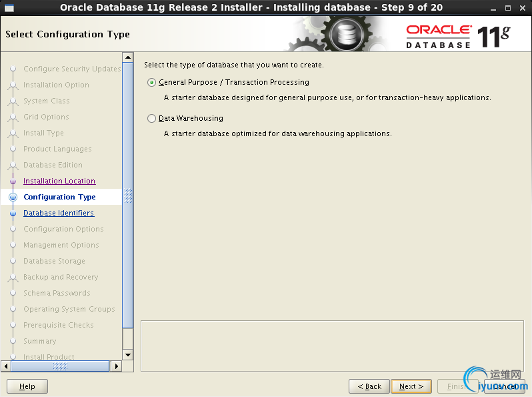
Task: Click the sidebar horizontal scrollbar thumb
Action: [60, 366]
